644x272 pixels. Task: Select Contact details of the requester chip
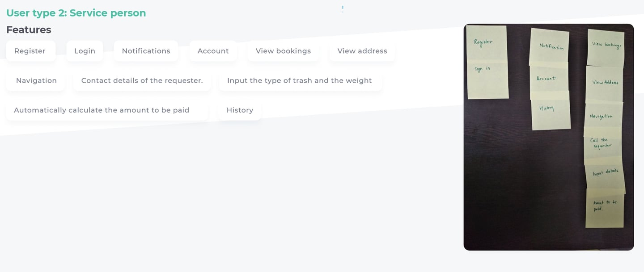coord(142,80)
